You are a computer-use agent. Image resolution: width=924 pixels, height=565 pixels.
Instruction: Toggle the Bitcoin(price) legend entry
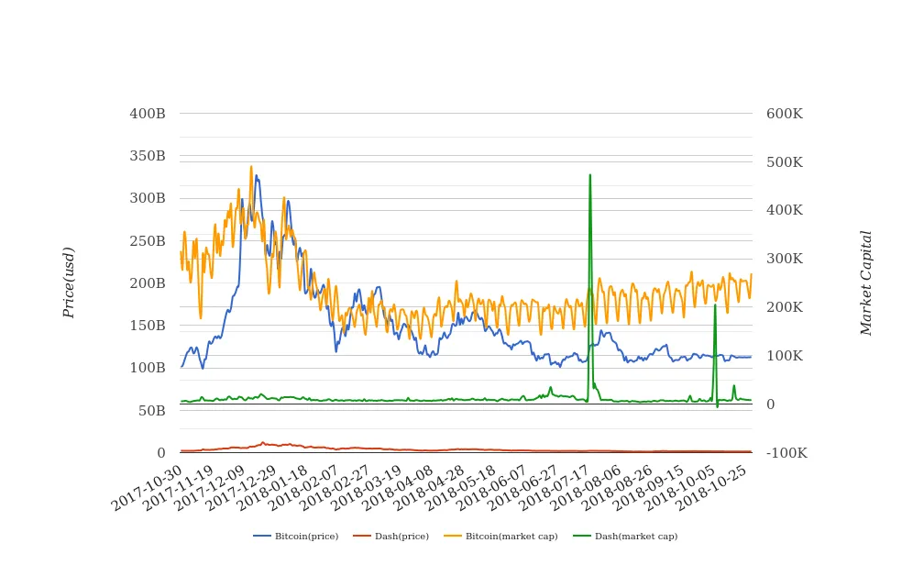tap(296, 536)
